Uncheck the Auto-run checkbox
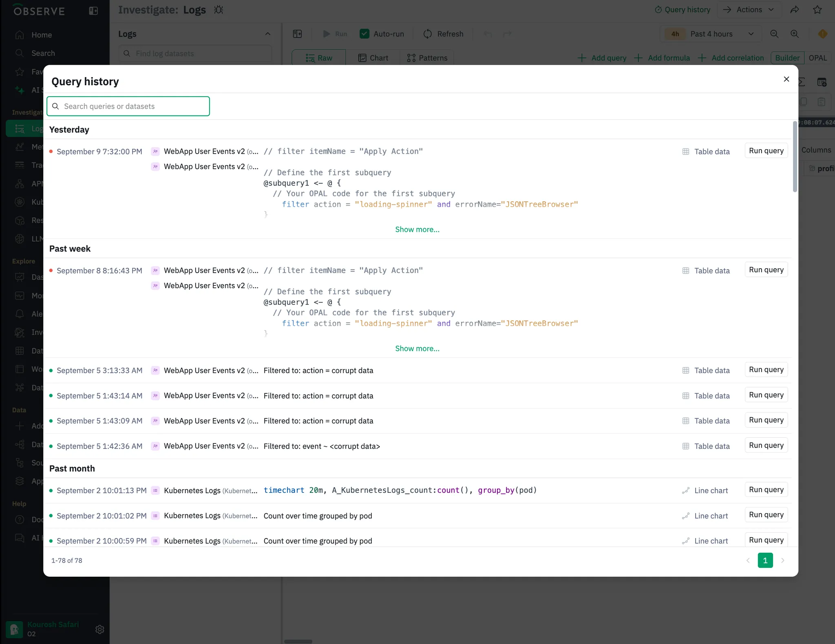Screen dimensions: 835x644 point(364,34)
